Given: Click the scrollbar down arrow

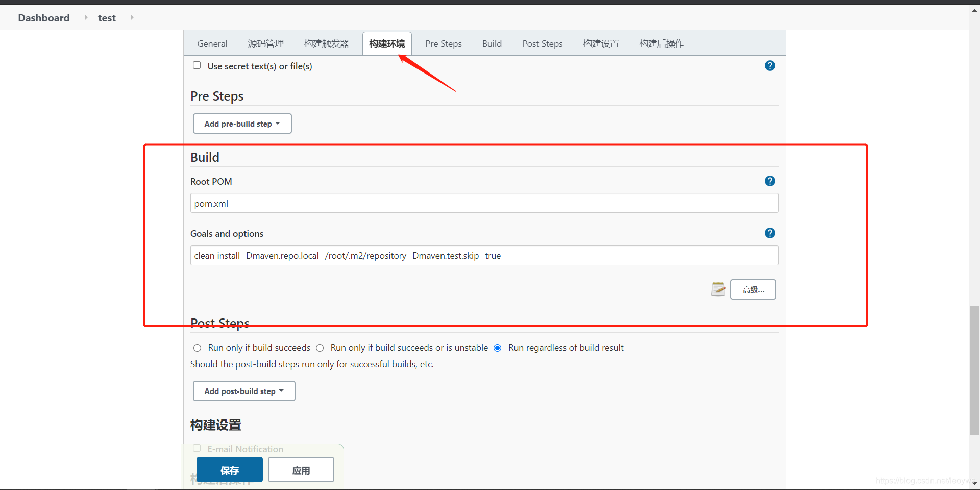Looking at the screenshot, I should [x=974, y=483].
